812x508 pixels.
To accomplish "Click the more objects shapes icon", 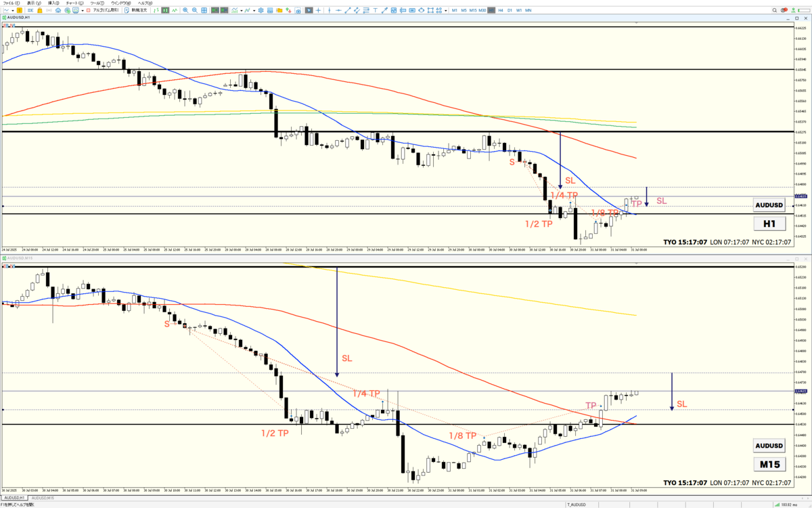I will click(x=438, y=11).
